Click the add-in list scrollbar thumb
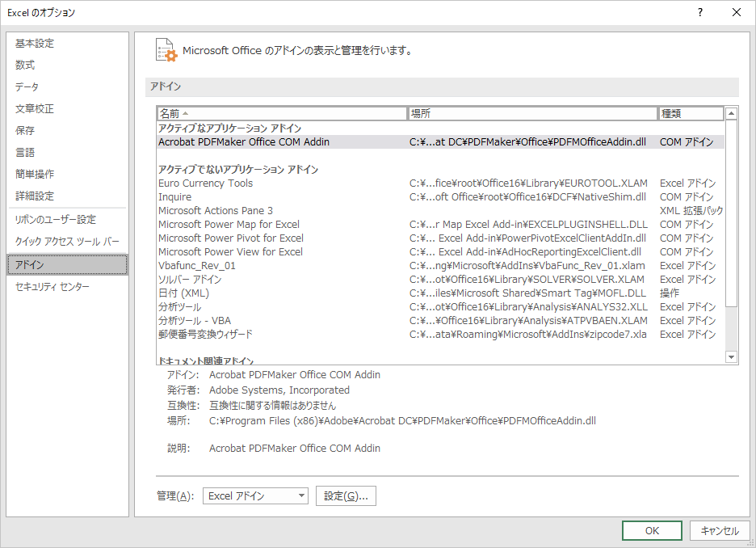The image size is (756, 548). pos(732,213)
